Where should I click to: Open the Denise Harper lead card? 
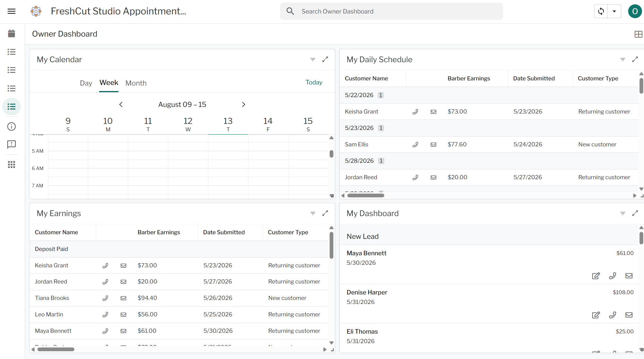pyautogui.click(x=489, y=303)
